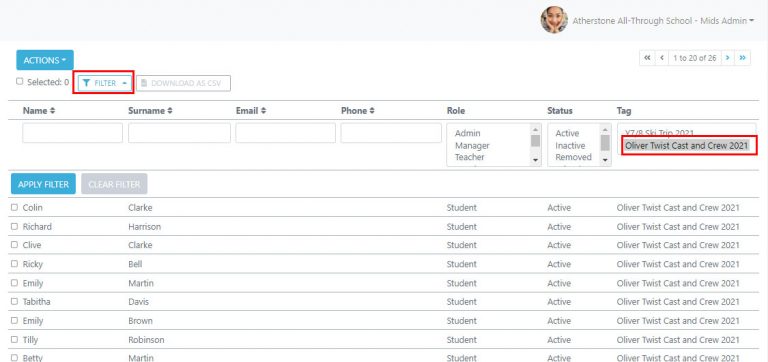Tick the checkbox for Betty Martin

(14, 358)
